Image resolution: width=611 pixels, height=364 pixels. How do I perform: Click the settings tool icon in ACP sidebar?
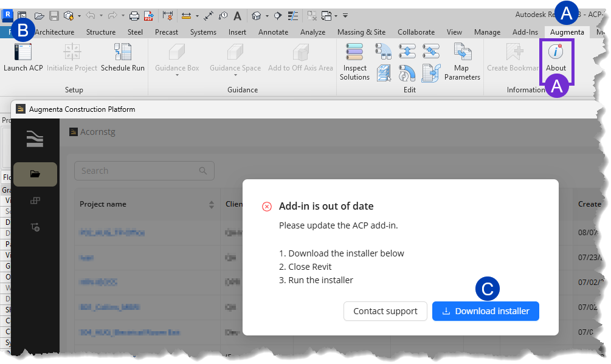pyautogui.click(x=35, y=227)
